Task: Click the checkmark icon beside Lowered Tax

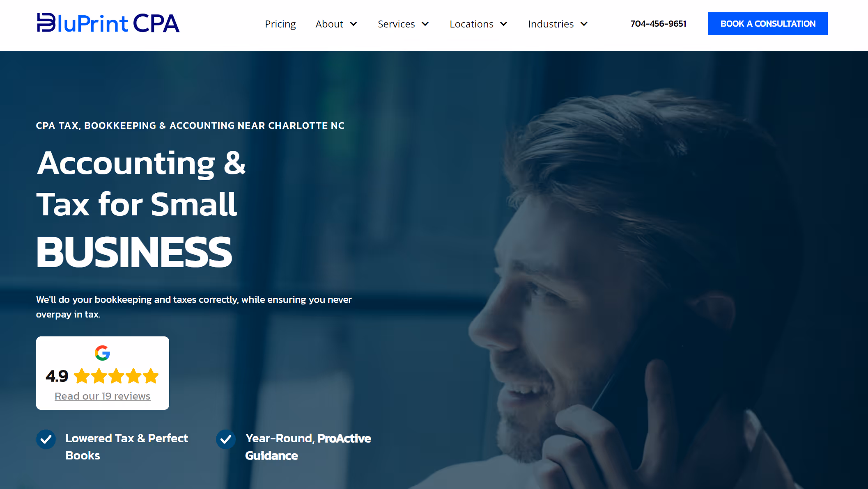Action: pos(46,439)
